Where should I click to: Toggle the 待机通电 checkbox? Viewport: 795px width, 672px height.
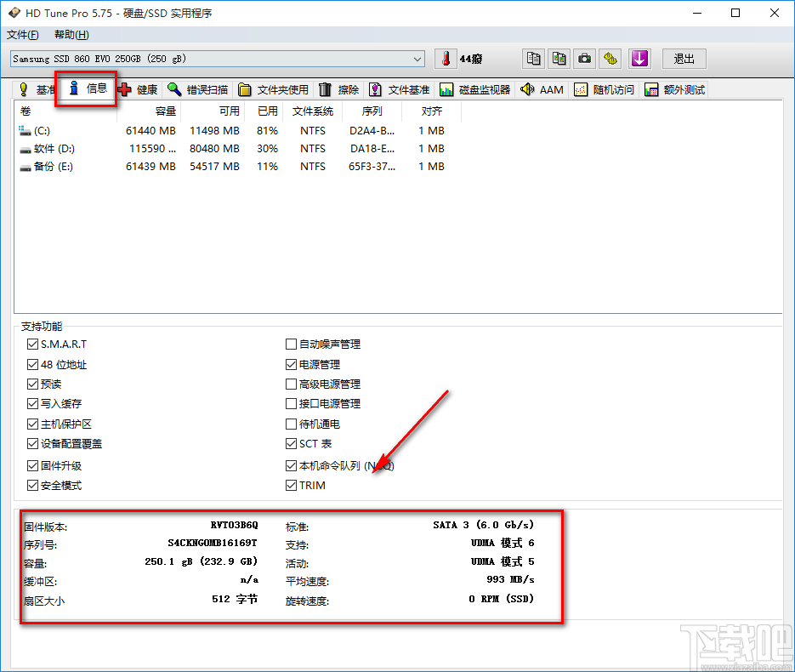pos(291,424)
